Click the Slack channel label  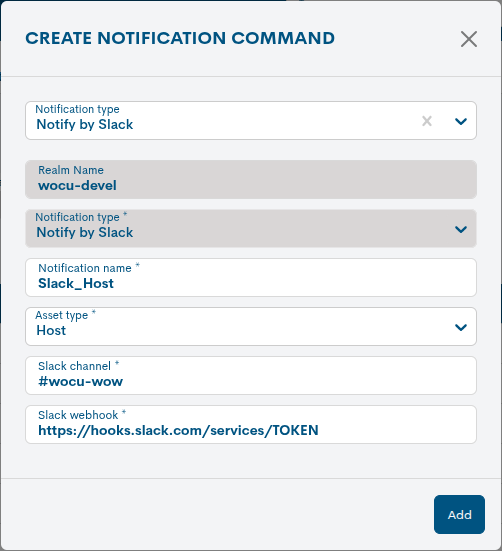click(x=74, y=366)
